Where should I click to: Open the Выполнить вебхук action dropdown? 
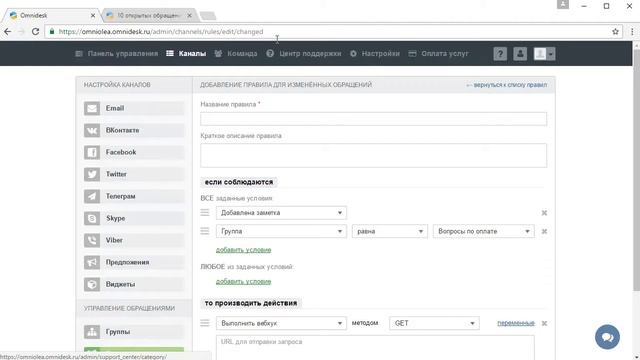281,323
